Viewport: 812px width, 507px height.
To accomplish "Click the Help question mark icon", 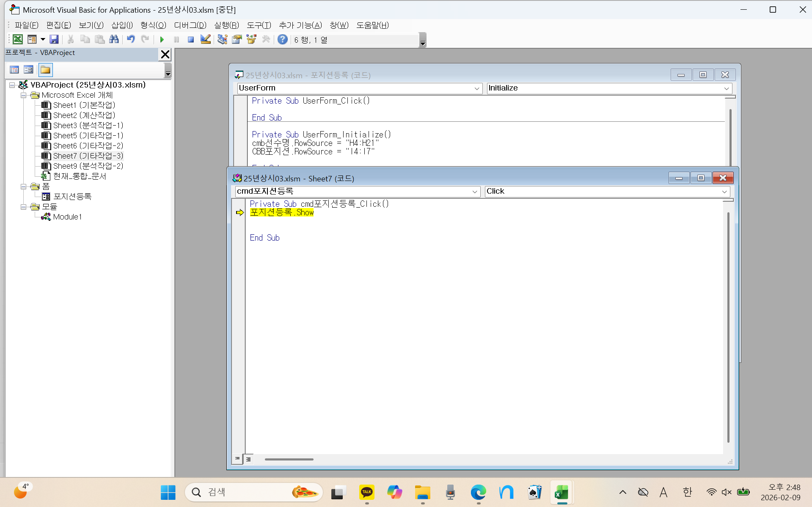I will (x=282, y=40).
